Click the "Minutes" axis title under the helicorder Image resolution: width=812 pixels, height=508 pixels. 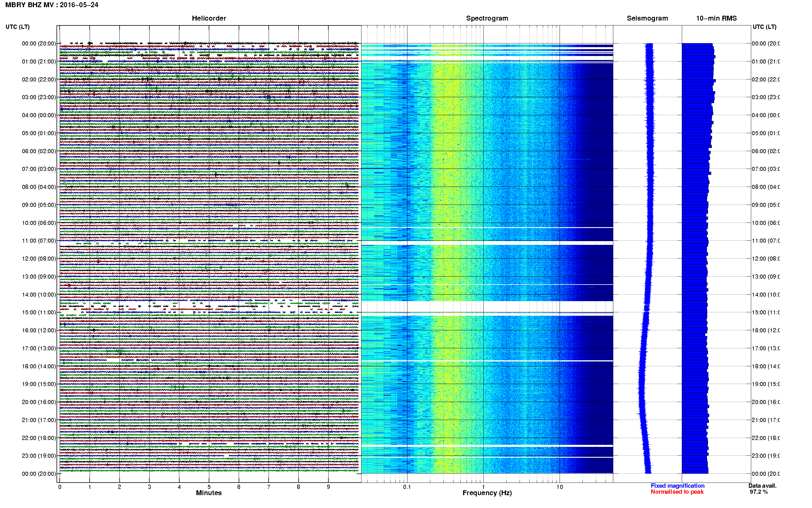click(209, 493)
